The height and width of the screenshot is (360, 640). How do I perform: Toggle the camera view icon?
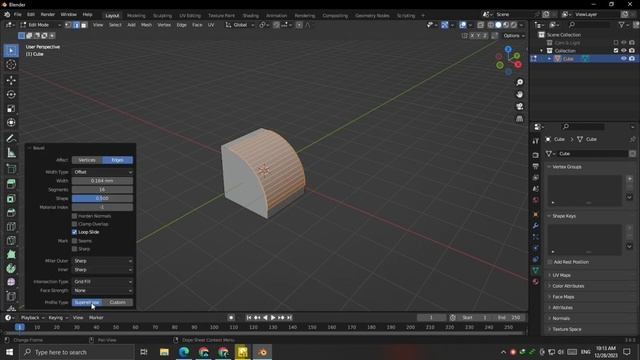[520, 107]
